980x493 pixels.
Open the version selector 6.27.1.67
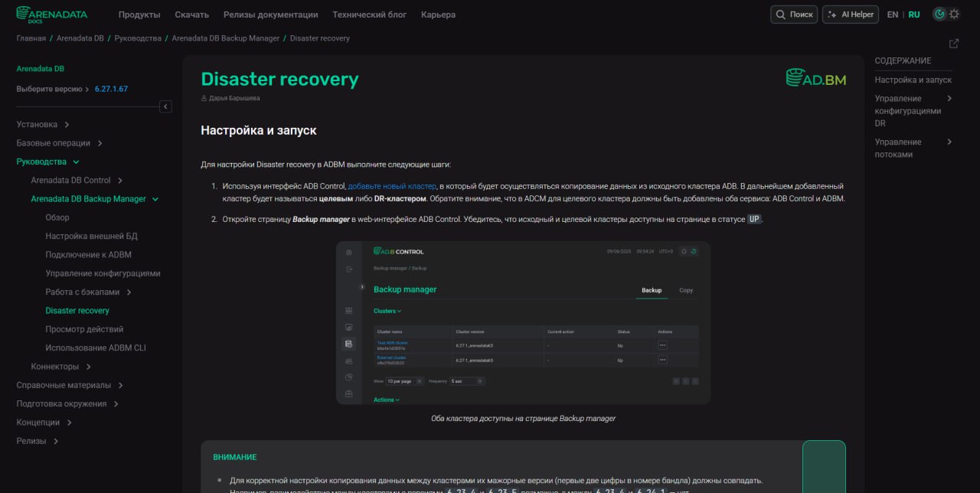pyautogui.click(x=111, y=89)
